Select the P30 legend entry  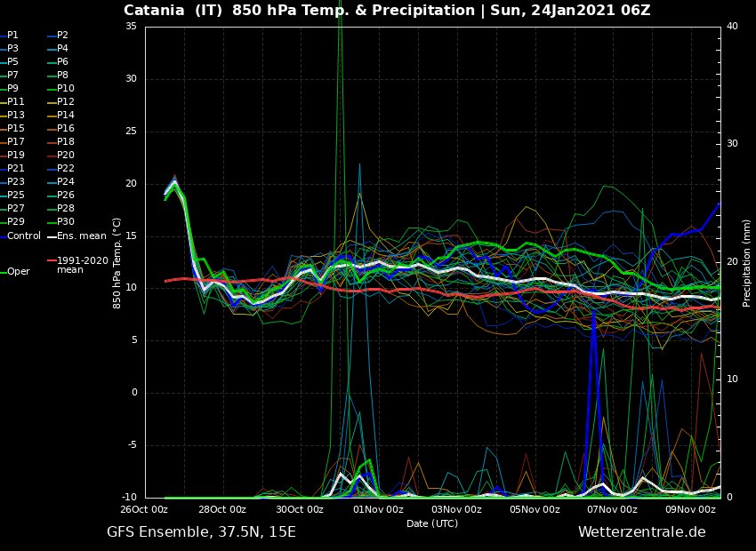tap(66, 222)
